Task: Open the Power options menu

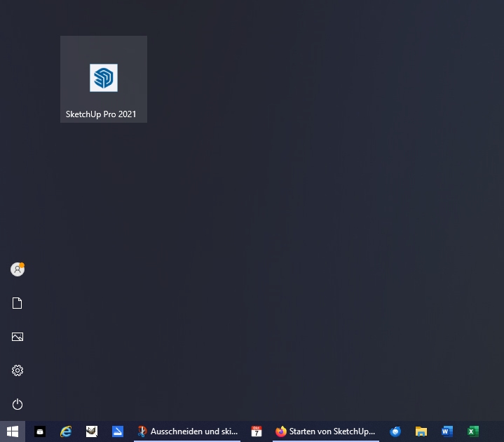Action: click(x=18, y=404)
